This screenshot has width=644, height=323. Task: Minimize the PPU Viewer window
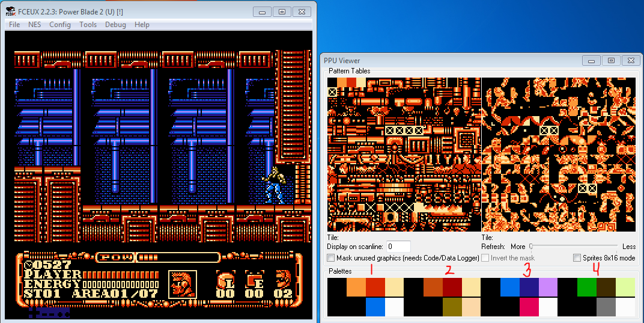(591, 61)
